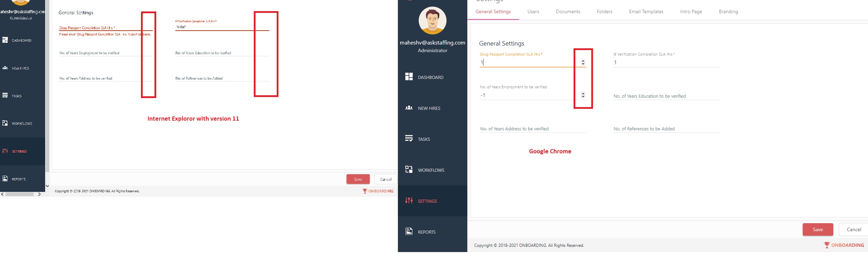Click Dashboard grid icon in Chrome sidebar
This screenshot has height=267, width=868.
pyautogui.click(x=409, y=76)
